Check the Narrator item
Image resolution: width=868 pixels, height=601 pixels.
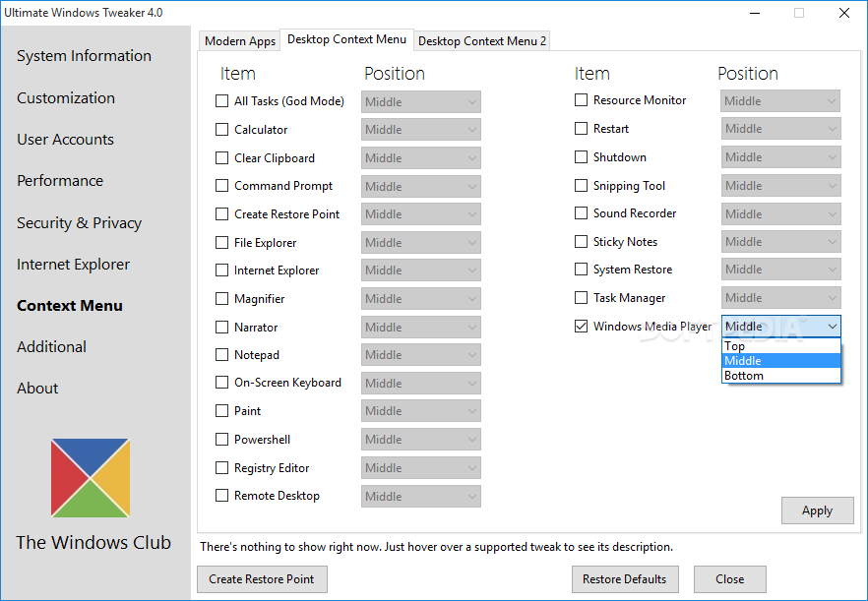point(222,328)
